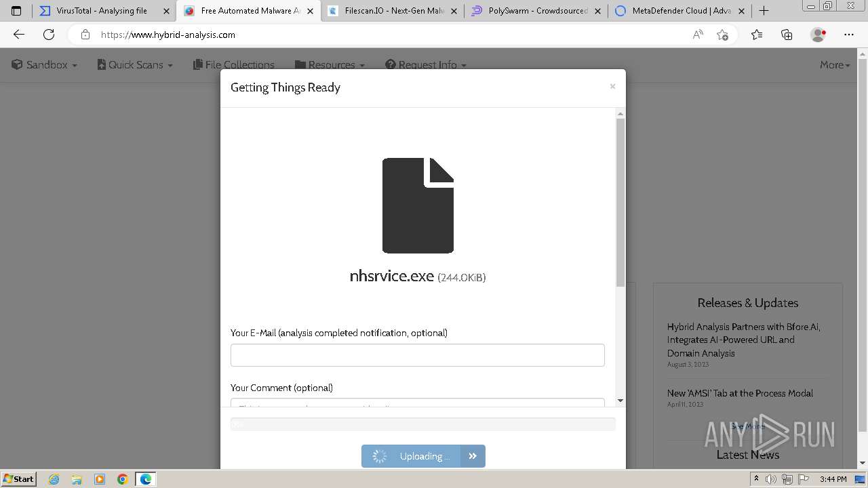
Task: Launch Internet Explorer from taskbar
Action: (x=54, y=479)
